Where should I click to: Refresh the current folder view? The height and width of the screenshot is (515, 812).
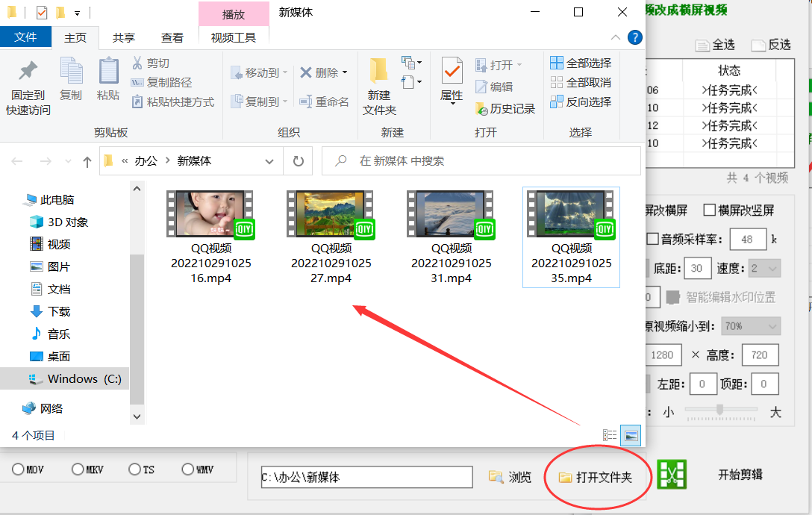pyautogui.click(x=299, y=161)
